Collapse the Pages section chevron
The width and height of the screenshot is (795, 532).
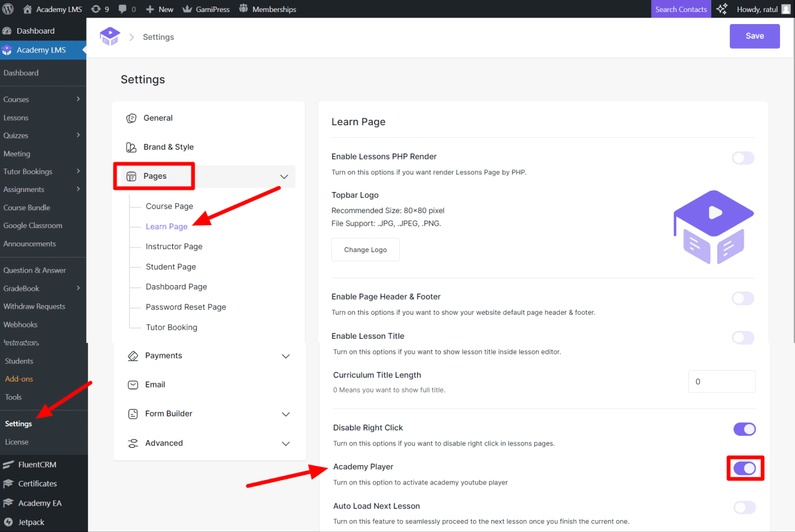coord(284,176)
